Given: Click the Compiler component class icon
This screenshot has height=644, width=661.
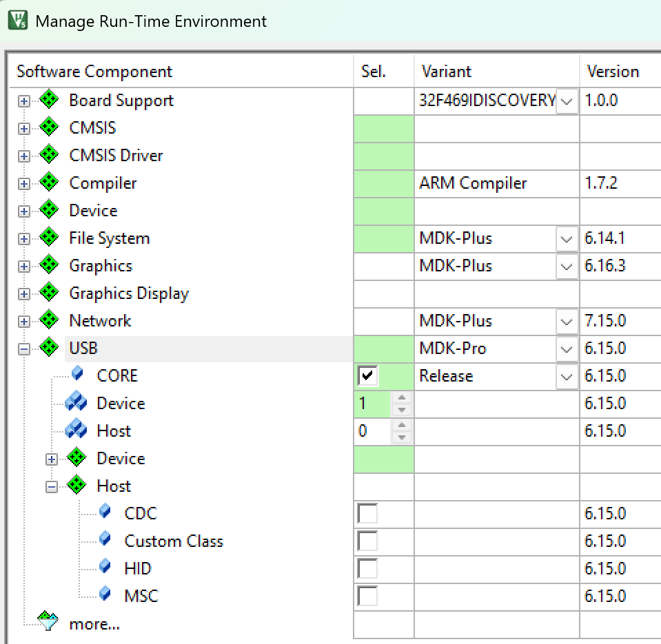Looking at the screenshot, I should point(50,182).
